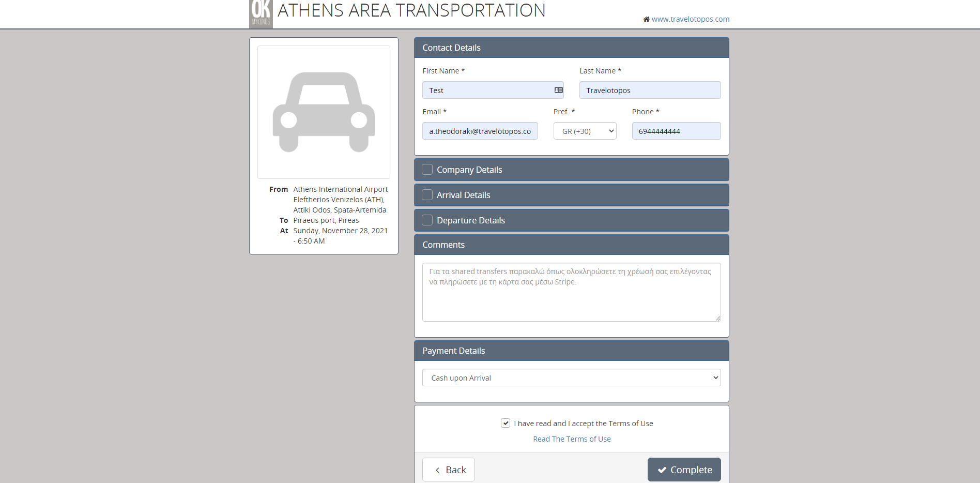Tick the Arrival Details checkbox
980x483 pixels.
coord(427,195)
